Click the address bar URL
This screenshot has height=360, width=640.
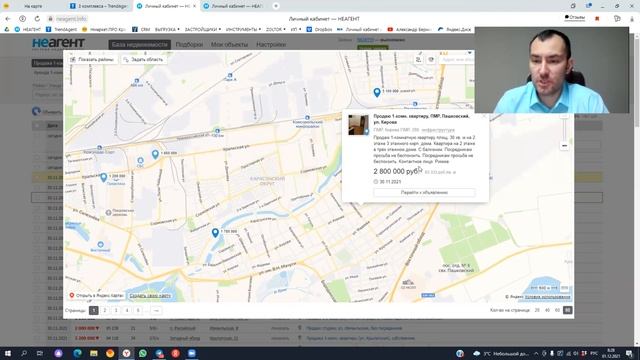(x=72, y=19)
